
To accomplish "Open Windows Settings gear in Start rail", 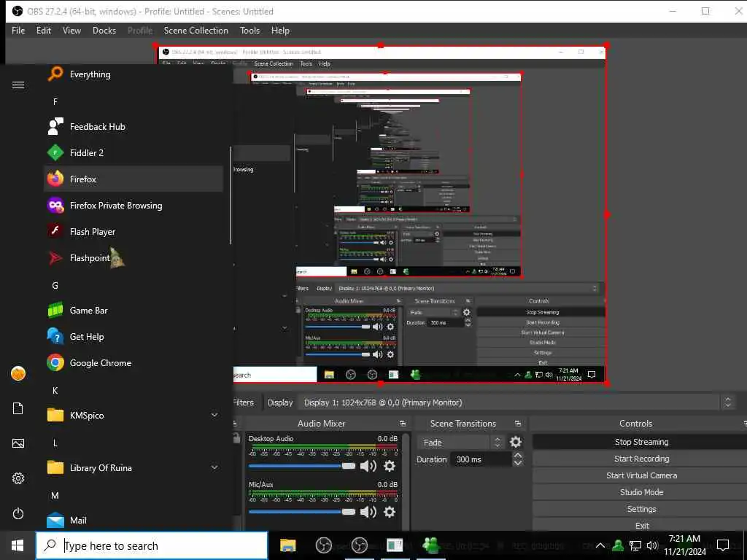I will (x=18, y=478).
